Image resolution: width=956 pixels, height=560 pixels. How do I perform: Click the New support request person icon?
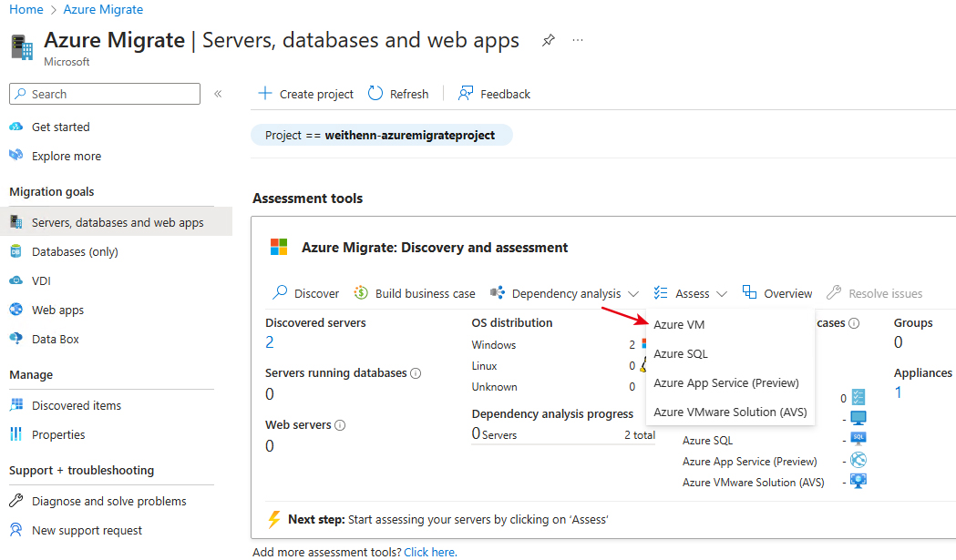(15, 530)
